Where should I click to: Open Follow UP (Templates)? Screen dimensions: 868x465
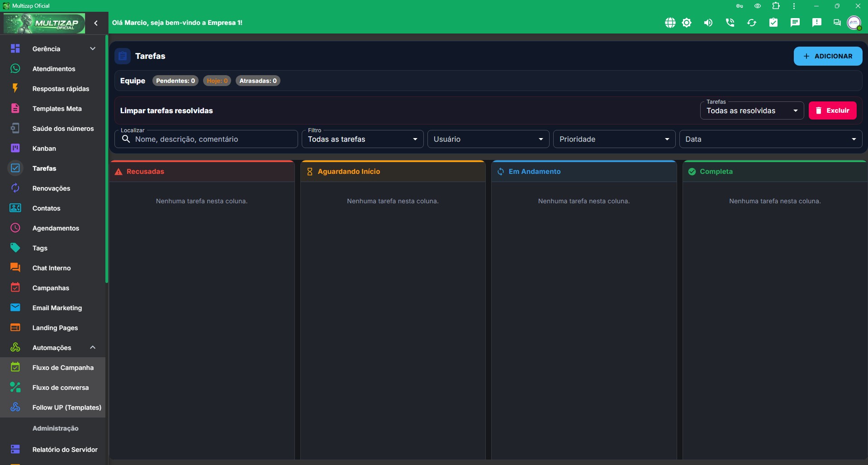[x=52, y=407]
